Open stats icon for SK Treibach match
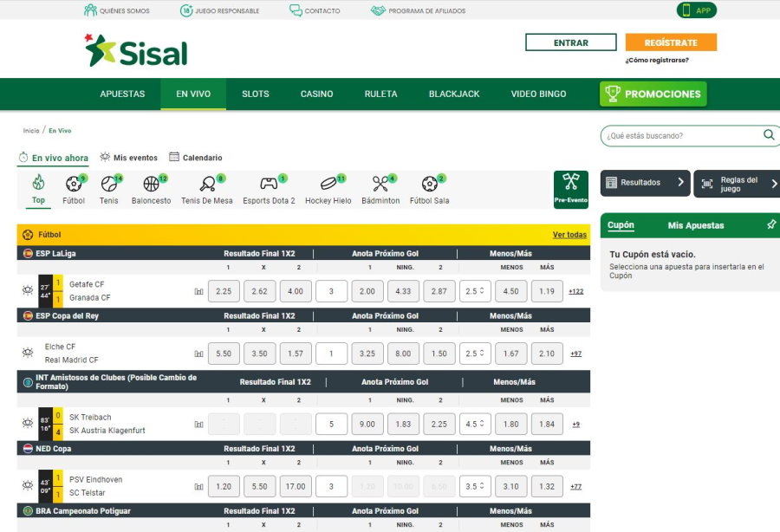Viewport: 780px width, 532px height. 199,424
